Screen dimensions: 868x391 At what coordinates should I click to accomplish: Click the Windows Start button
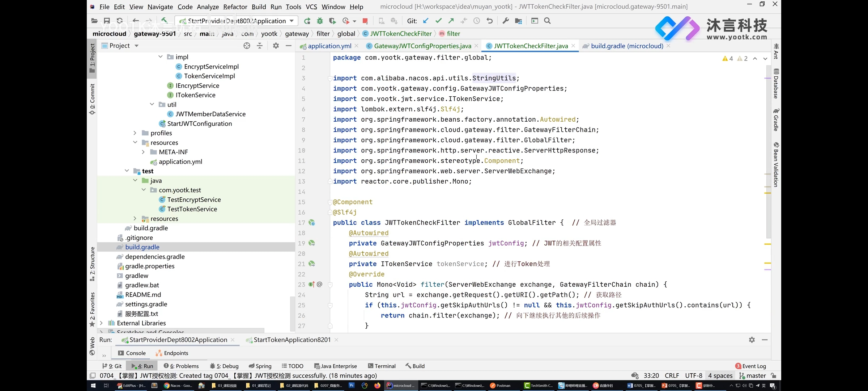click(x=93, y=386)
